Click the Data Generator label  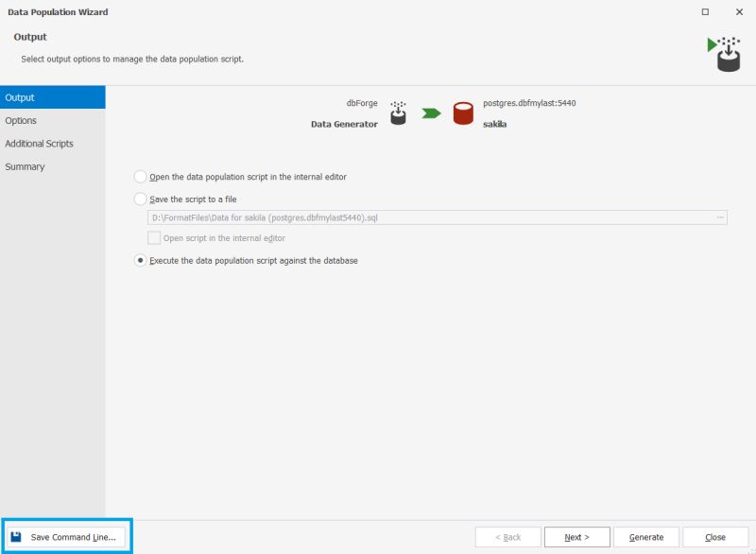pos(344,124)
